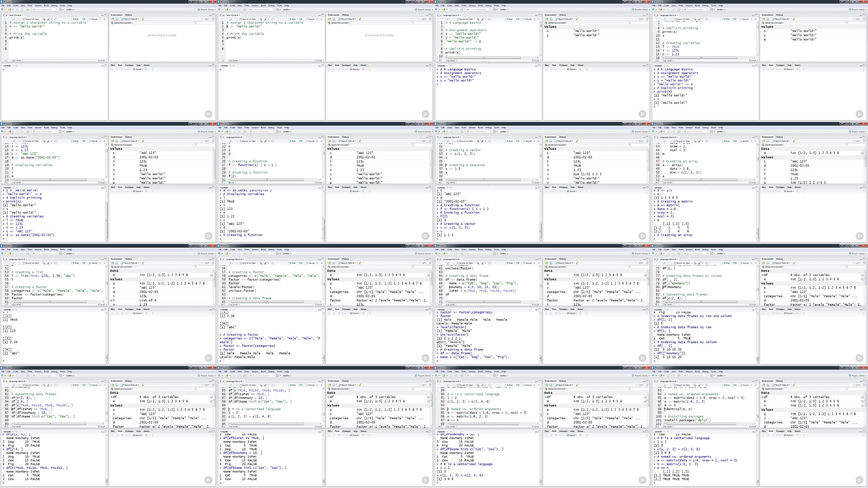
Task: Tick Source on Save above '# Creating a list' editor
Action: coord(24,263)
